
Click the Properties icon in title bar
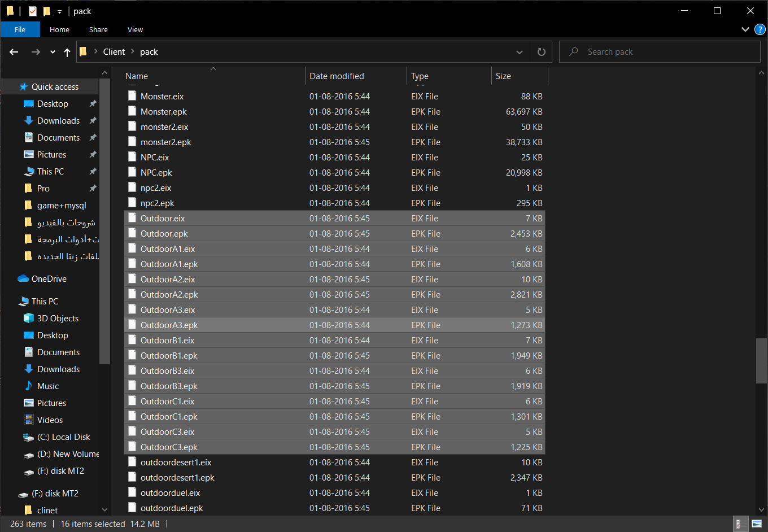click(x=33, y=11)
